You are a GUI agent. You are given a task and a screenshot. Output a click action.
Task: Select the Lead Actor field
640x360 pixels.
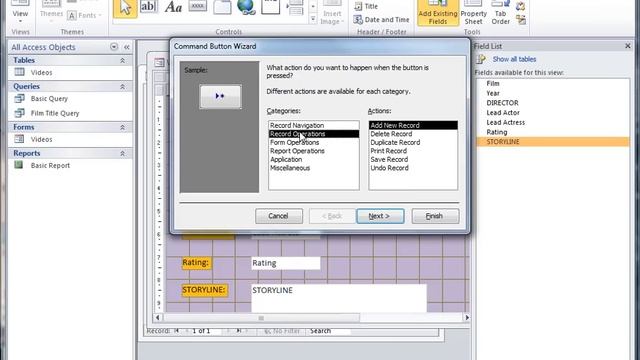tap(553, 113)
